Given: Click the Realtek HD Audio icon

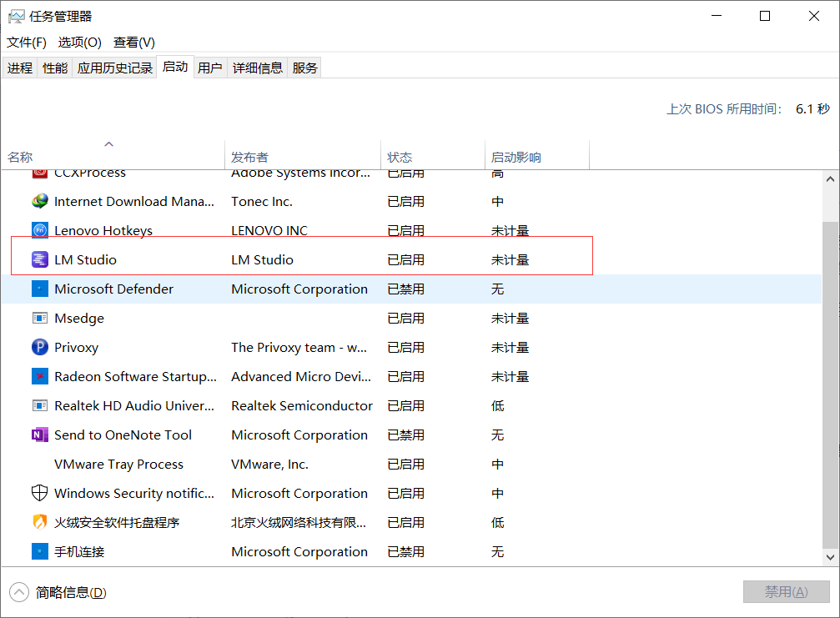Looking at the screenshot, I should click(x=40, y=405).
